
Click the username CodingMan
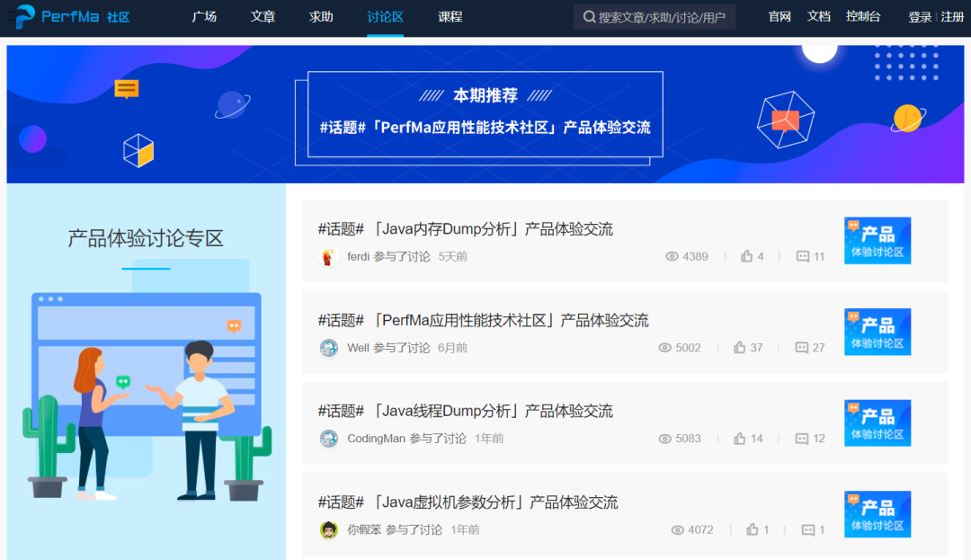pos(376,439)
